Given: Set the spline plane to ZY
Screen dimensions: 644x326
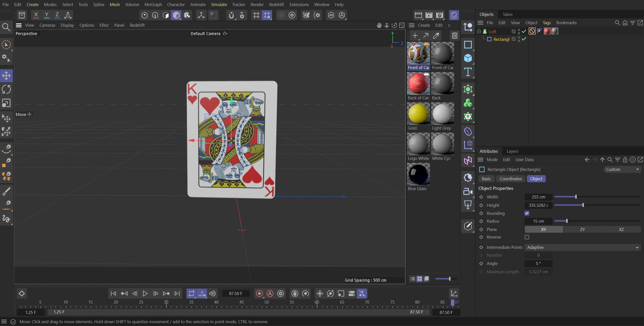Looking at the screenshot, I should [582, 229].
